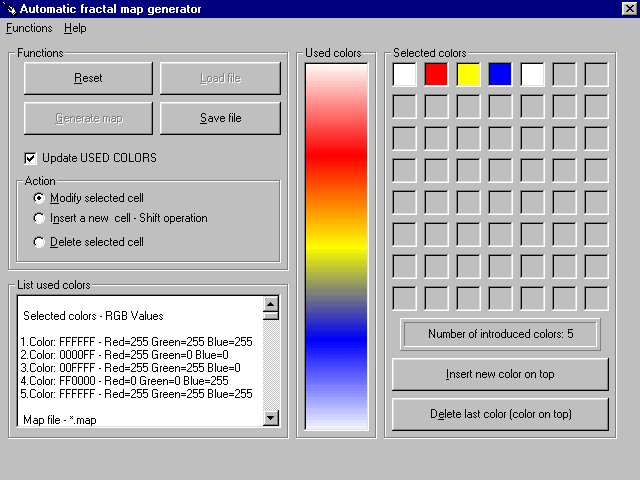Screen dimensions: 640x480
Task: Click the Reset button
Action: tap(88, 78)
